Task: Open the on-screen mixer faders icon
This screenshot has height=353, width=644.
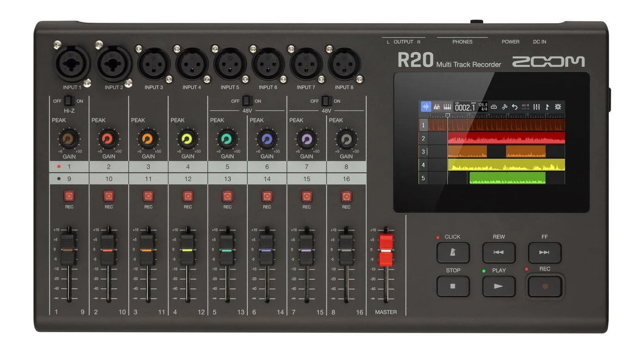Action: [x=537, y=107]
